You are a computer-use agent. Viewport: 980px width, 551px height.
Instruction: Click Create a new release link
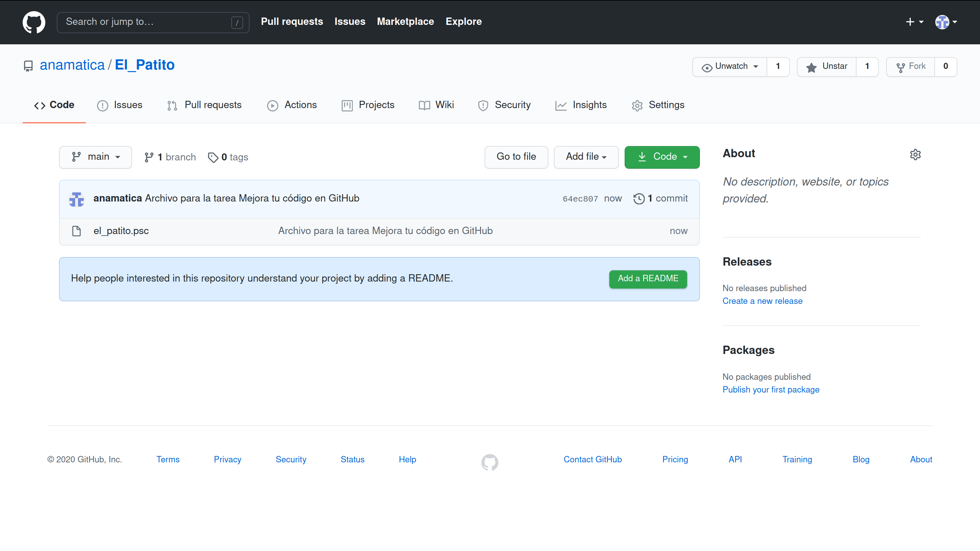click(762, 301)
